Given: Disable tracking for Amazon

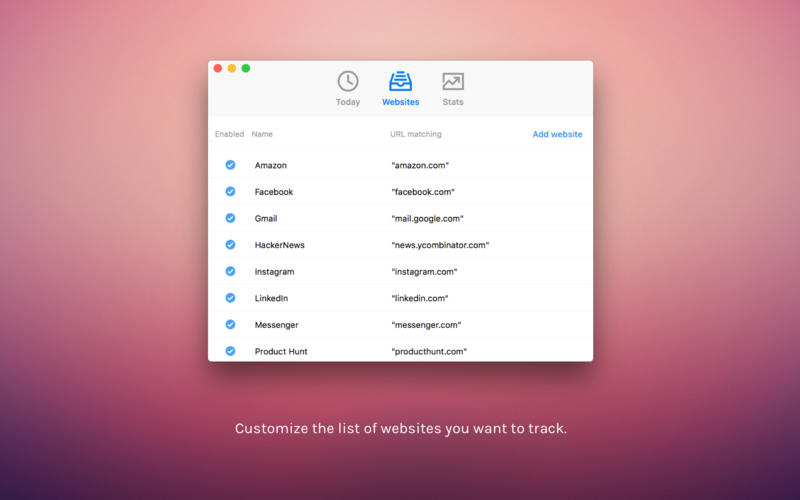Looking at the screenshot, I should coord(231,165).
